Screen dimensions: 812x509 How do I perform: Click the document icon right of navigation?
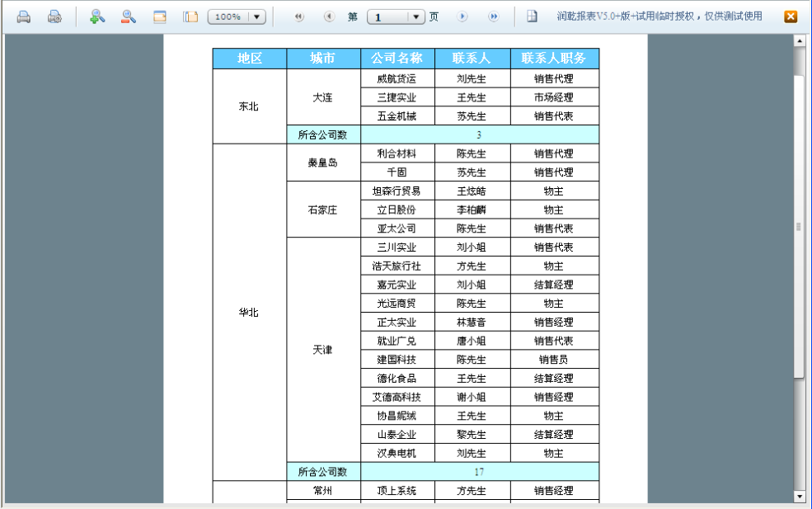(x=533, y=16)
